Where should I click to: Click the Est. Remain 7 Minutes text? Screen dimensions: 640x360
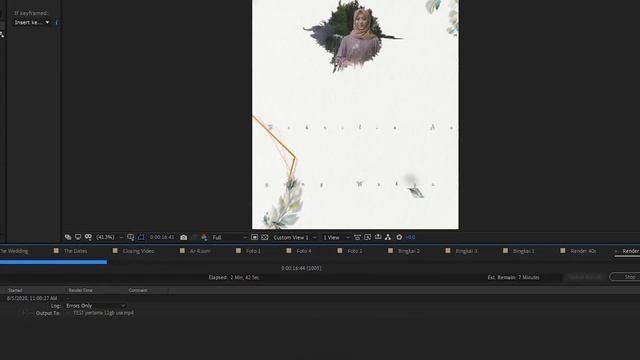click(513, 278)
